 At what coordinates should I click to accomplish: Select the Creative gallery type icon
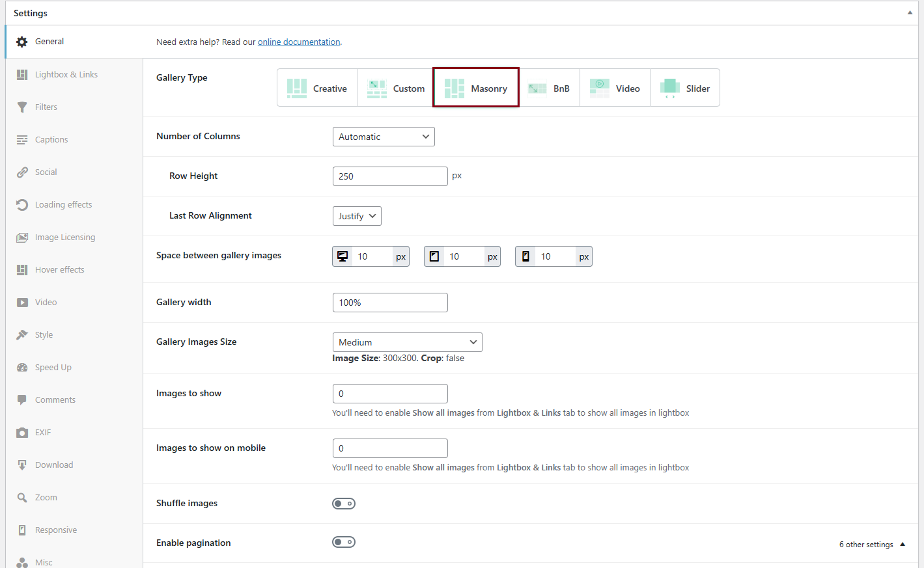point(297,88)
